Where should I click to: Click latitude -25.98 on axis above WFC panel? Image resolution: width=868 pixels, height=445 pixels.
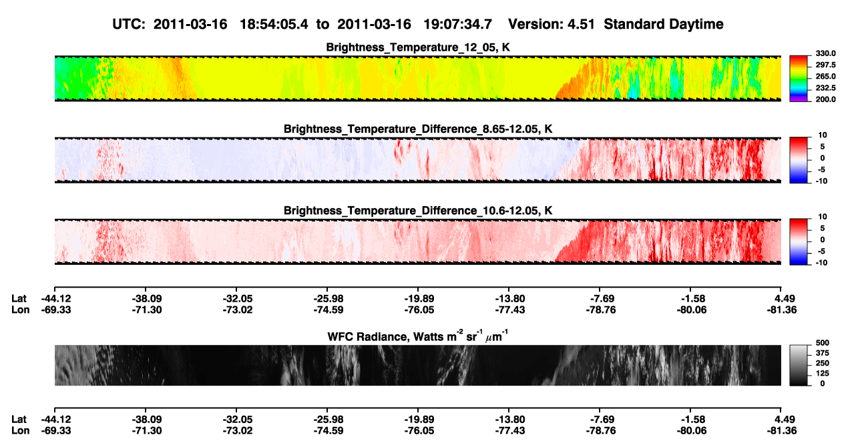tap(327, 299)
